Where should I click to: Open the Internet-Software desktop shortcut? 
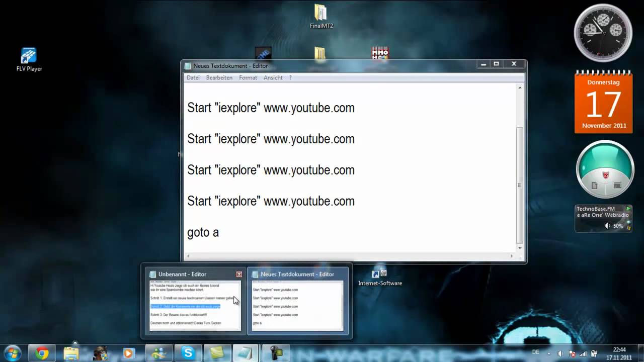pos(380,278)
